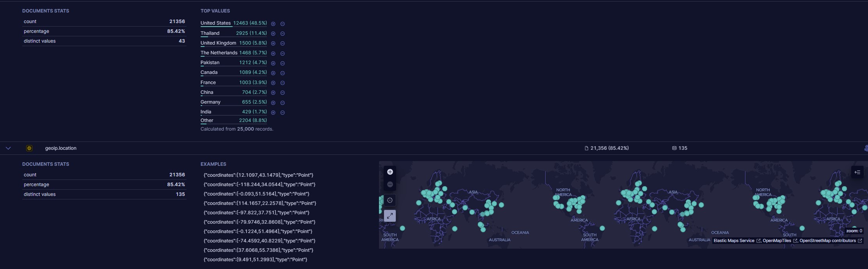
Task: Click coordinates [-74.4592,40.8229] example
Action: click(260, 241)
